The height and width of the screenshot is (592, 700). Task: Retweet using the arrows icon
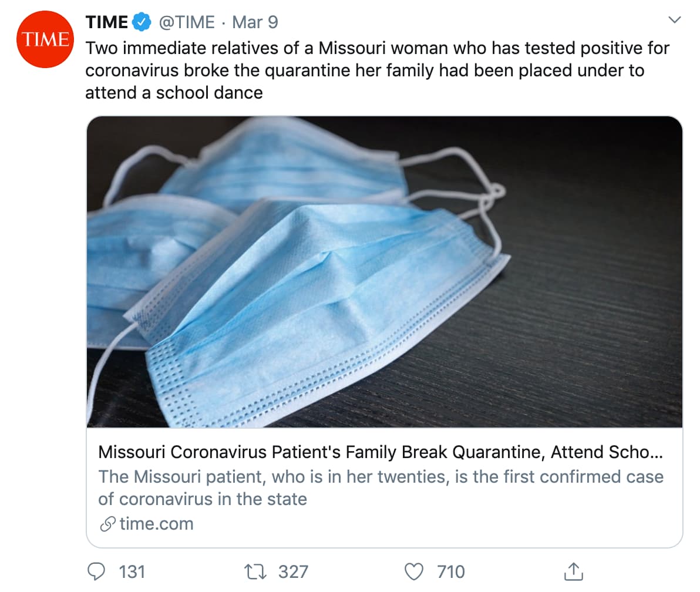[256, 571]
